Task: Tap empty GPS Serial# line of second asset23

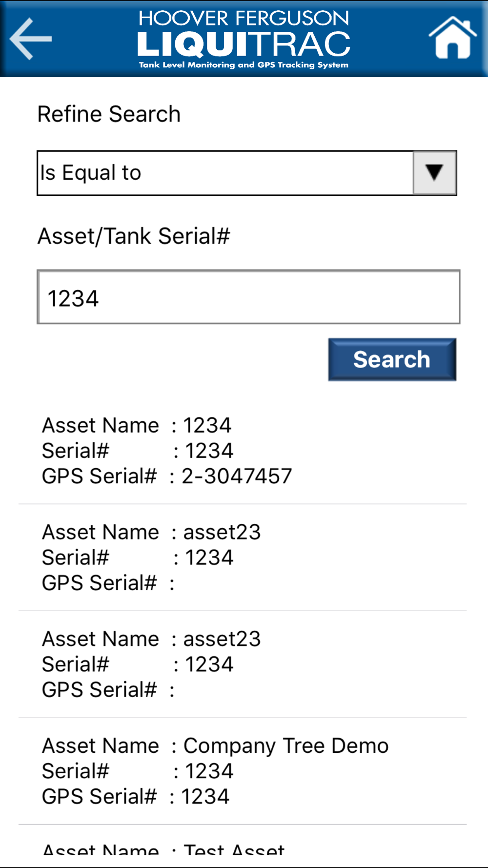Action: 107,690
